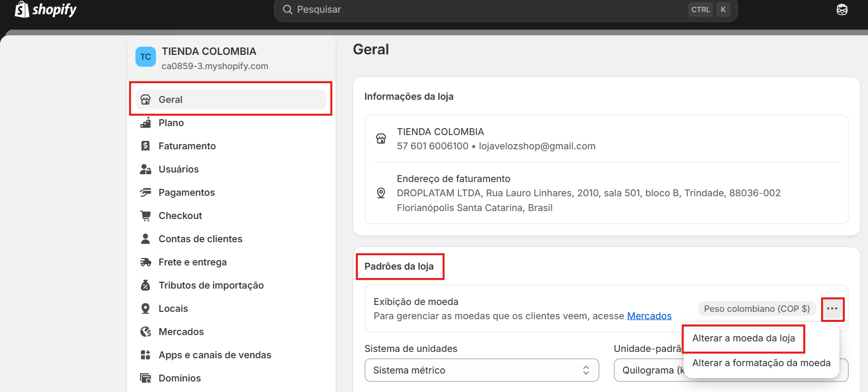Click the Tributos de importação icon
Screen dimensions: 868x392
145,285
